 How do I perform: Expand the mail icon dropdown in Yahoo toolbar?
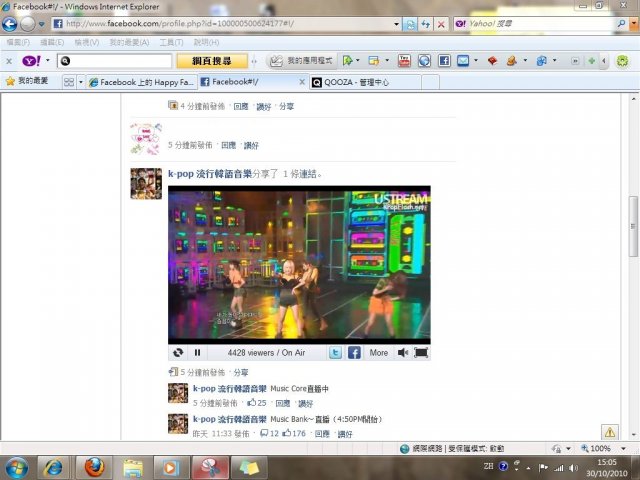[x=476, y=61]
